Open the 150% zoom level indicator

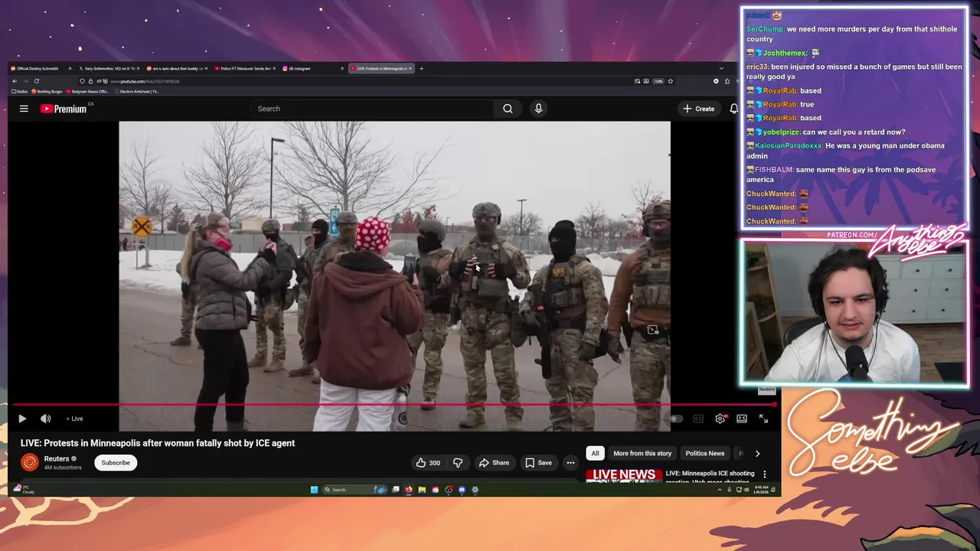pyautogui.click(x=658, y=81)
